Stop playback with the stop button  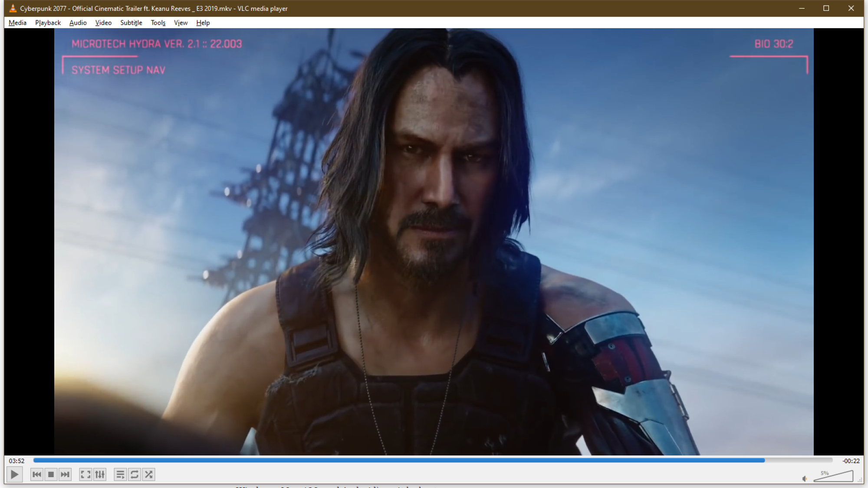(51, 475)
